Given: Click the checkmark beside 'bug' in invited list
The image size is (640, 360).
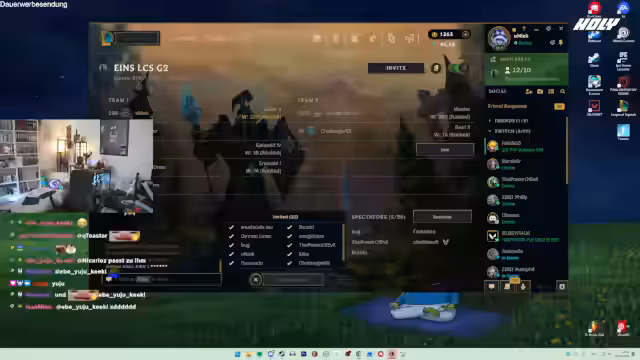Looking at the screenshot, I should click(x=231, y=245).
